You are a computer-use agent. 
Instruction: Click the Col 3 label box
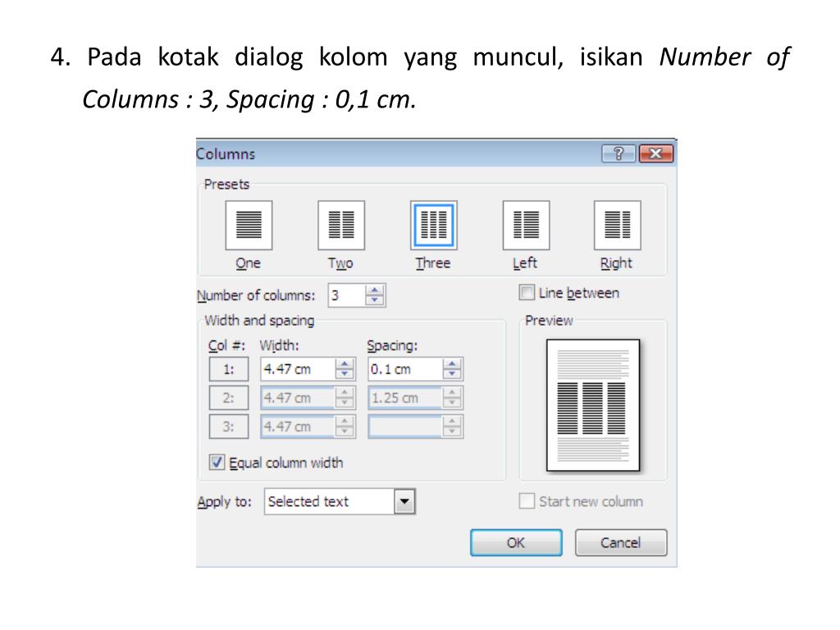tap(229, 427)
